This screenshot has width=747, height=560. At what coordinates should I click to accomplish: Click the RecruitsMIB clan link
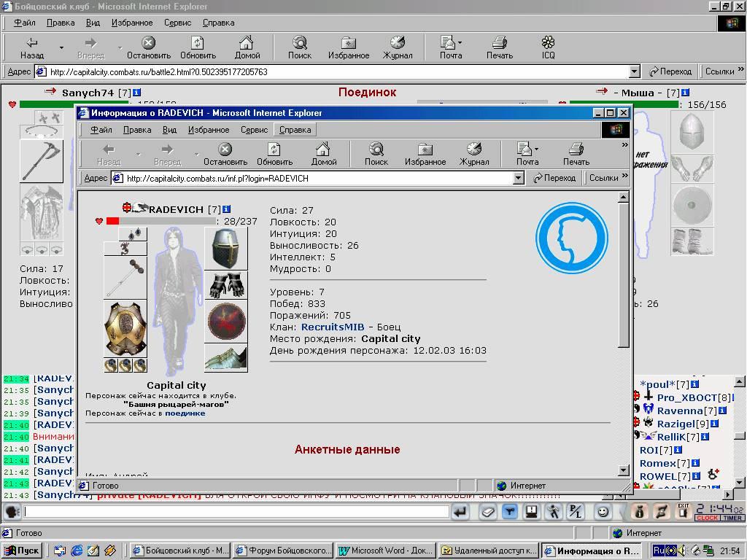pos(333,327)
